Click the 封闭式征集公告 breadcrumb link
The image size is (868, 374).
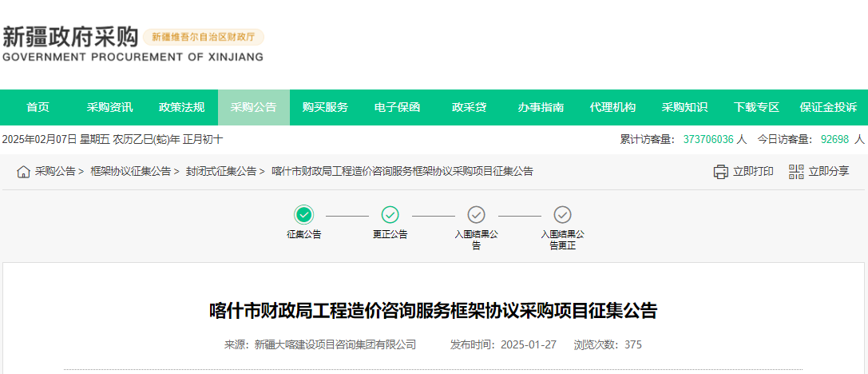click(x=221, y=172)
